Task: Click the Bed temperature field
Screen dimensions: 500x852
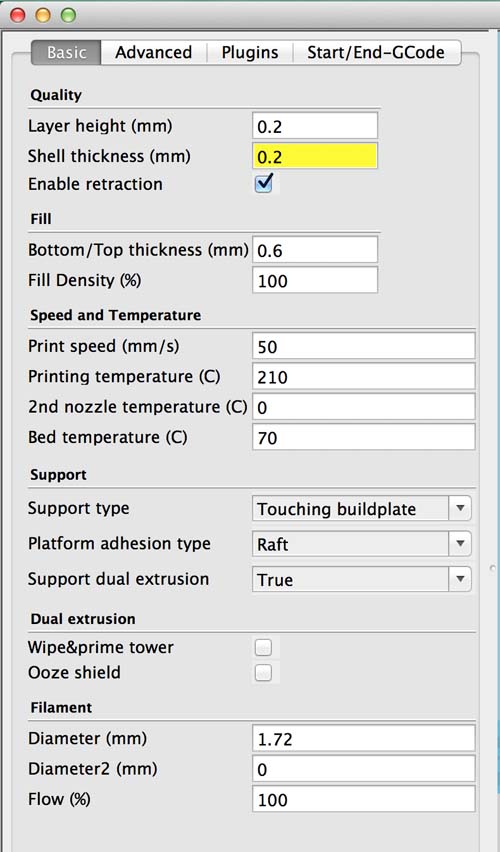Action: pyautogui.click(x=364, y=437)
